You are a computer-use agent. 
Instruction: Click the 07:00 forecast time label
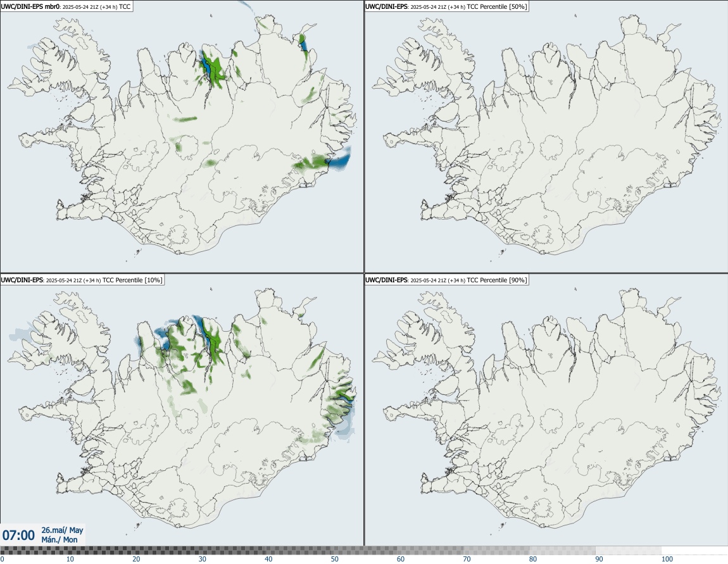pos(18,536)
